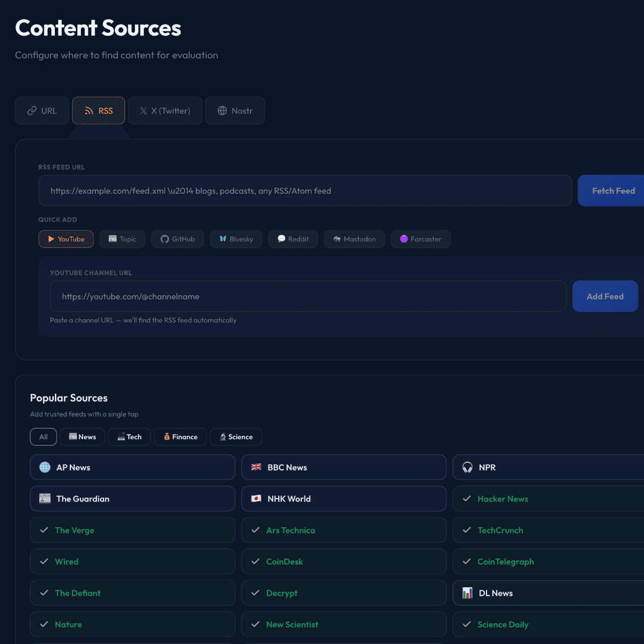Toggle the Wired added source

click(132, 561)
